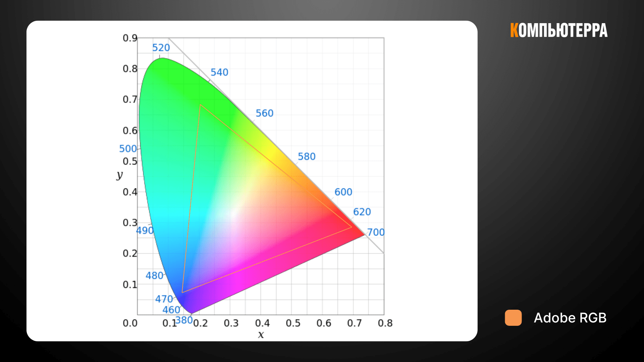The height and width of the screenshot is (362, 644).
Task: Click the 0.3 y-axis tick label
Action: click(x=130, y=223)
